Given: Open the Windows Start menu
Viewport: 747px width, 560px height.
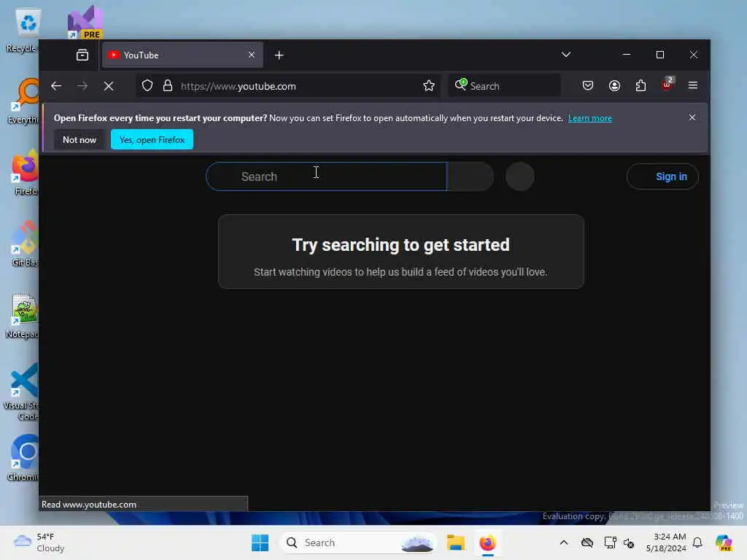Looking at the screenshot, I should click(260, 542).
